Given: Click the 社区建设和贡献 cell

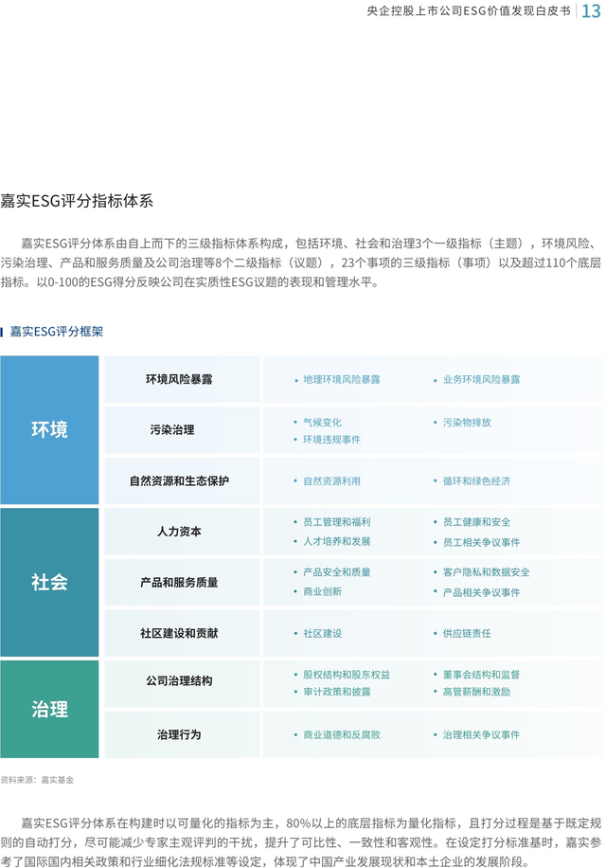Looking at the screenshot, I should (182, 633).
